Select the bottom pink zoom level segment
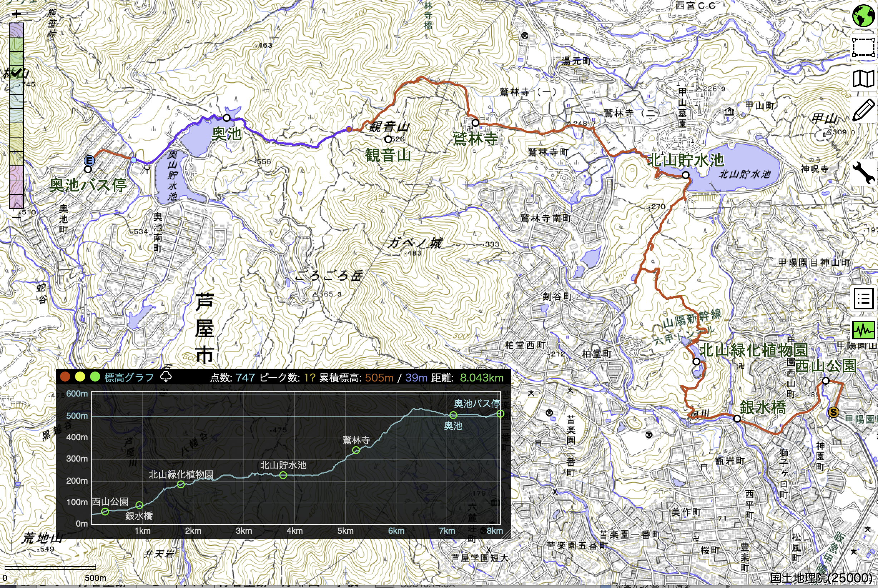The height and width of the screenshot is (588, 878). point(16,201)
